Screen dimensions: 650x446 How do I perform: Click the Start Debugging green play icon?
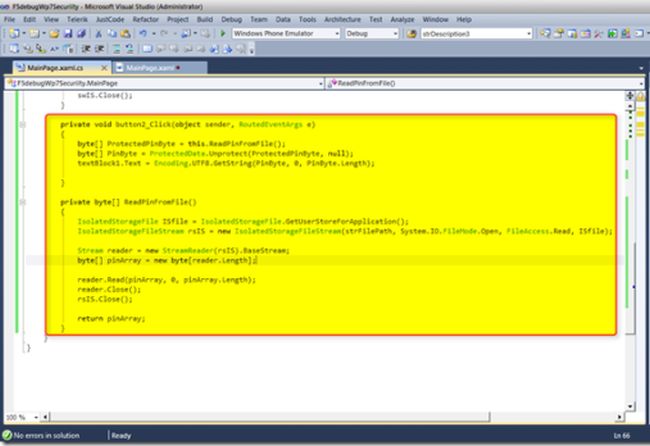222,34
